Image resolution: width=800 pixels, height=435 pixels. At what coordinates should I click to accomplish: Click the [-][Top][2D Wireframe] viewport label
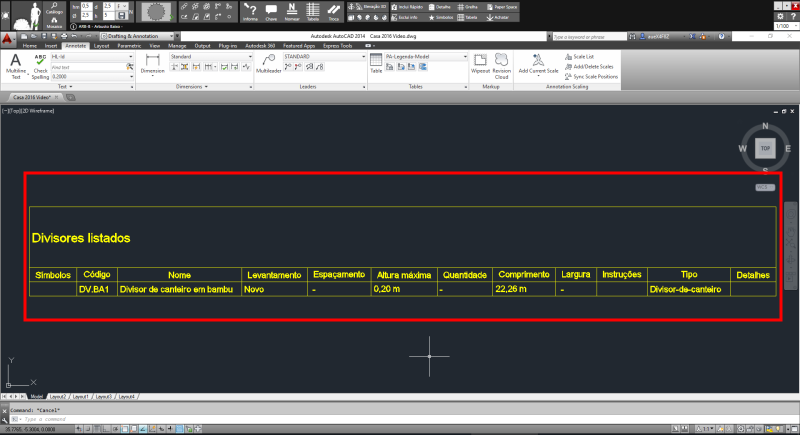[x=29, y=111]
